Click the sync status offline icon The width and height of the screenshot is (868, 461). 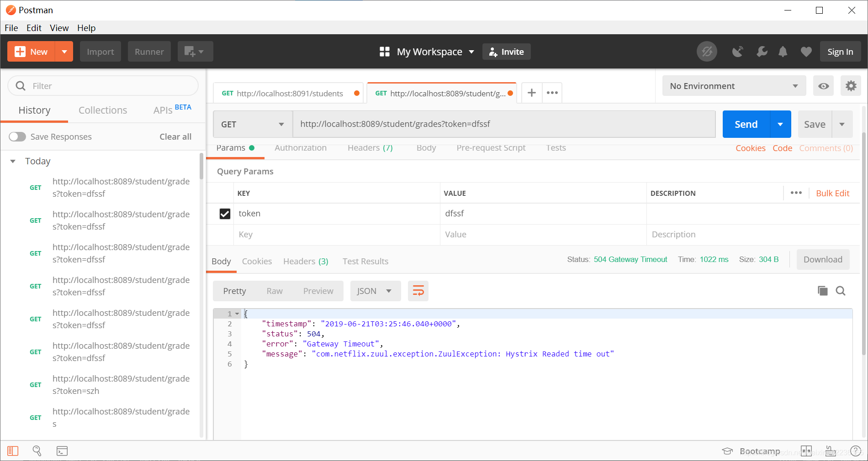click(x=707, y=52)
